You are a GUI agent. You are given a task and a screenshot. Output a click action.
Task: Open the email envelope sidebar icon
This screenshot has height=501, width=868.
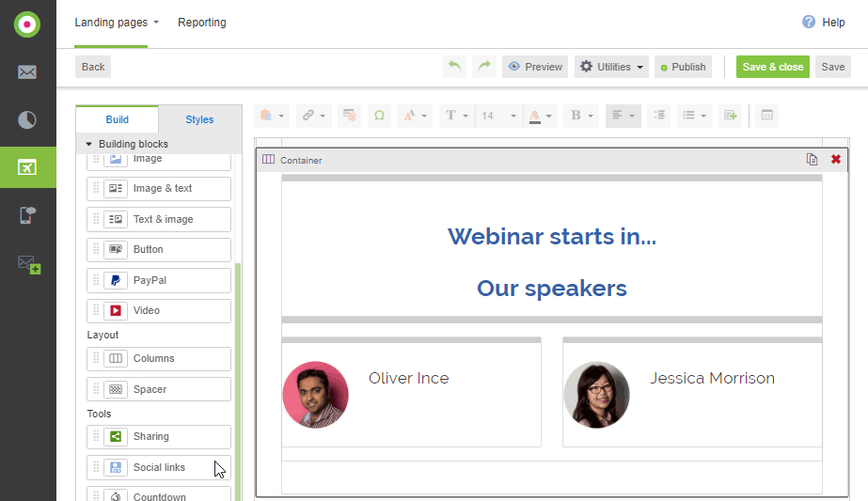[x=27, y=72]
